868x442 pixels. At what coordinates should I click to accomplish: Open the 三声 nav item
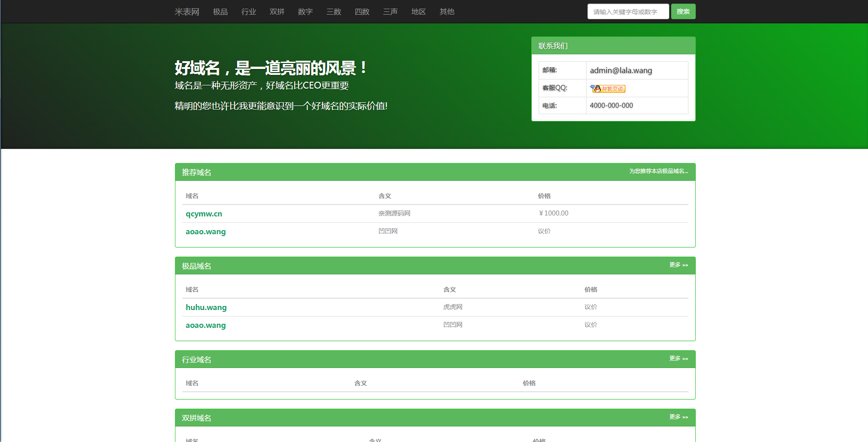[x=390, y=12]
